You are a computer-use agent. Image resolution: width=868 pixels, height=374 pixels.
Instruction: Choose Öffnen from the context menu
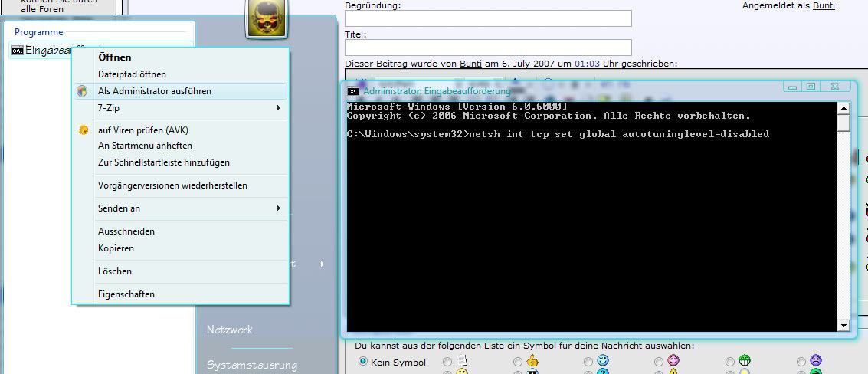point(115,57)
